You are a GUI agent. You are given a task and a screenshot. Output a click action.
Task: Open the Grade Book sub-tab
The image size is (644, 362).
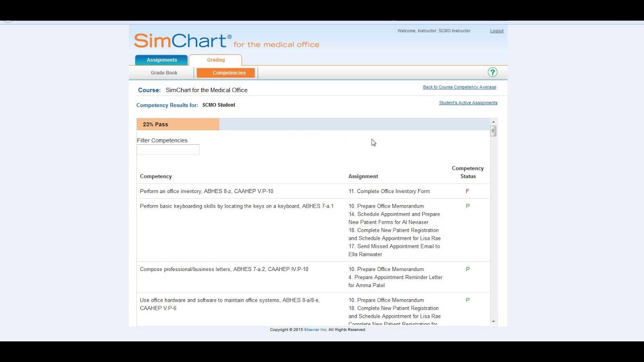point(164,73)
